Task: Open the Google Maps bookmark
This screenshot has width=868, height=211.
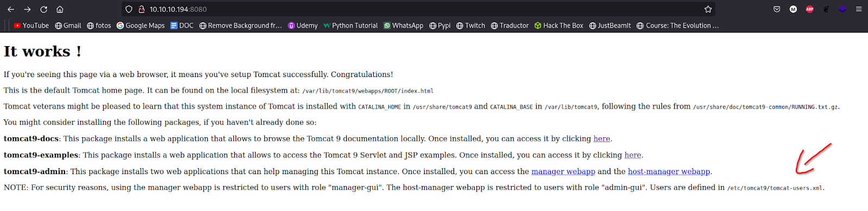Action: point(141,25)
